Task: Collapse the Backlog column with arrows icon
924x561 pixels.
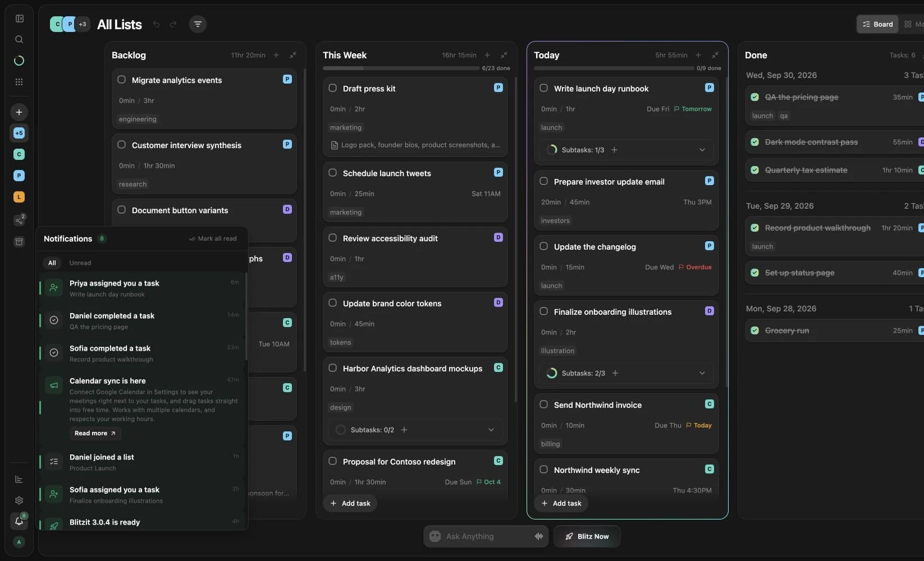Action: [x=293, y=55]
